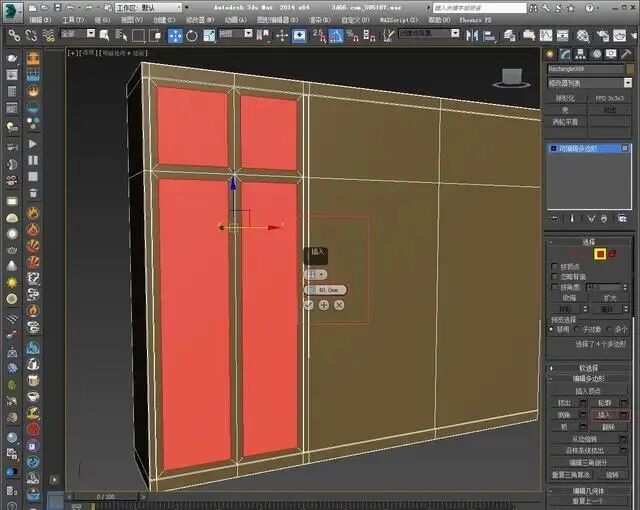This screenshot has height=510, width=640.
Task: Click the object color swatch beside name
Action: tap(631, 69)
